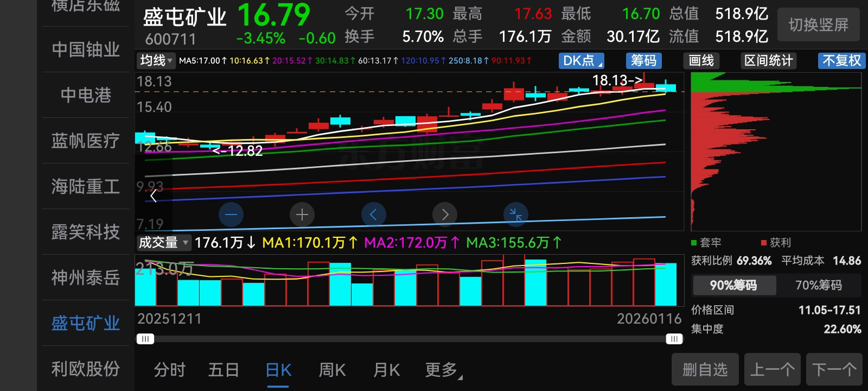The width and height of the screenshot is (868, 391).
Task: Tap the 18.13 high price marker
Action: point(617,80)
